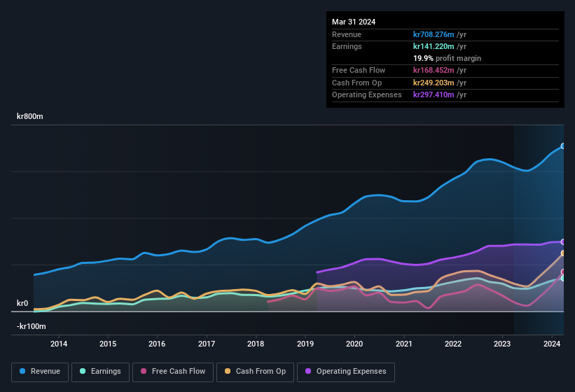
Task: Click the Free Cash Flow endpoint marker
Action: pyautogui.click(x=563, y=272)
